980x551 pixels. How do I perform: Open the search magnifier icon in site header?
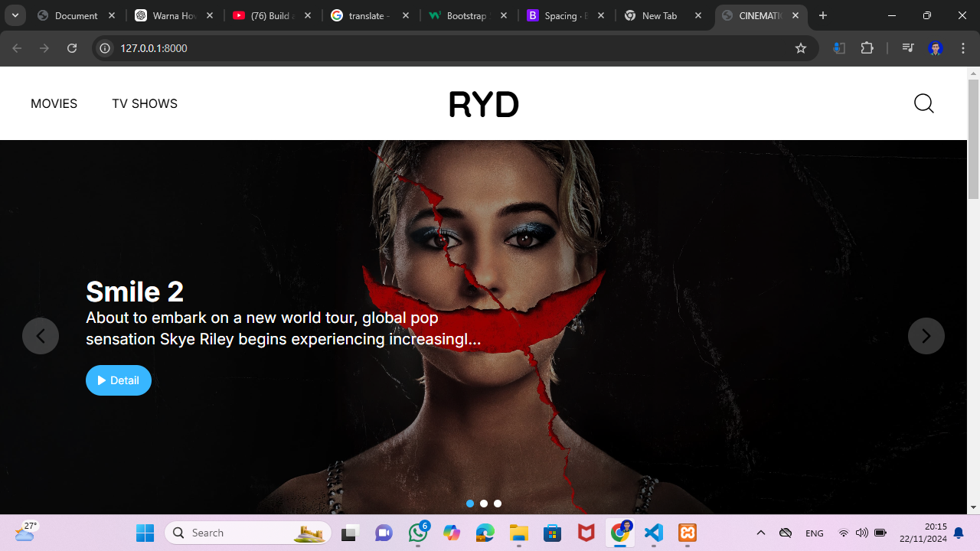coord(924,103)
